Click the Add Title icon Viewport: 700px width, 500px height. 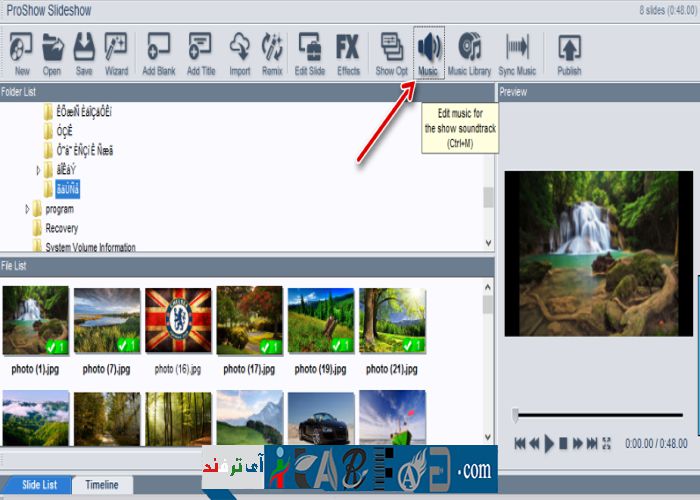click(201, 53)
